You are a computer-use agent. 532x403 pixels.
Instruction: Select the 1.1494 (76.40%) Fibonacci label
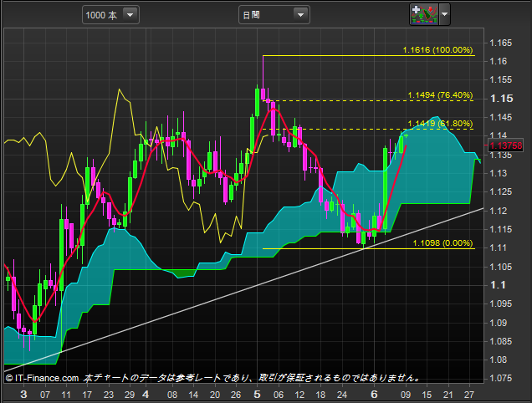pos(440,95)
